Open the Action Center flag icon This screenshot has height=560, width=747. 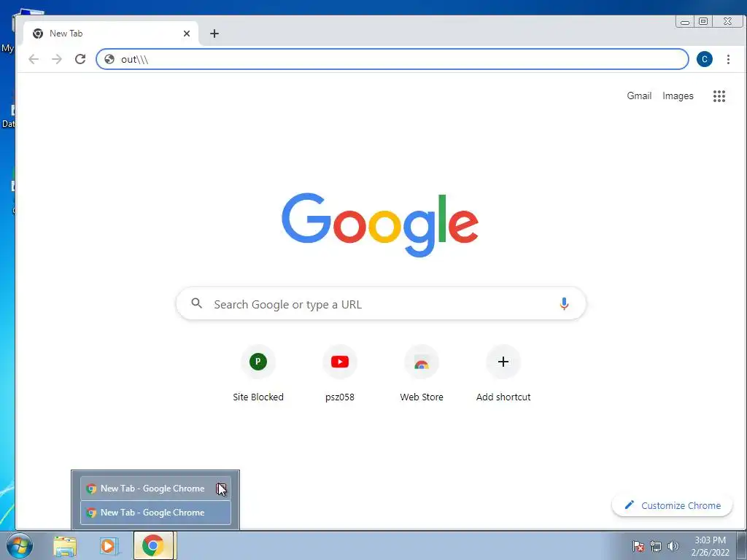638,546
